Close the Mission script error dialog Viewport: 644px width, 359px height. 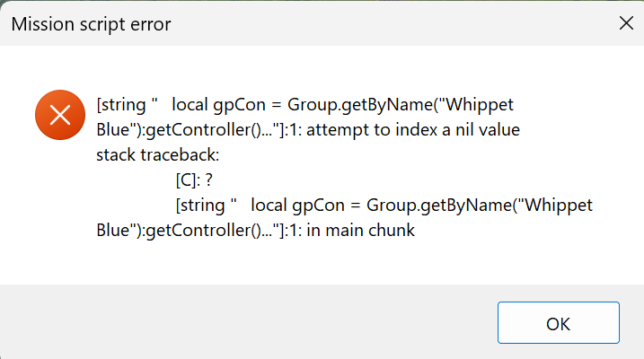coord(626,23)
